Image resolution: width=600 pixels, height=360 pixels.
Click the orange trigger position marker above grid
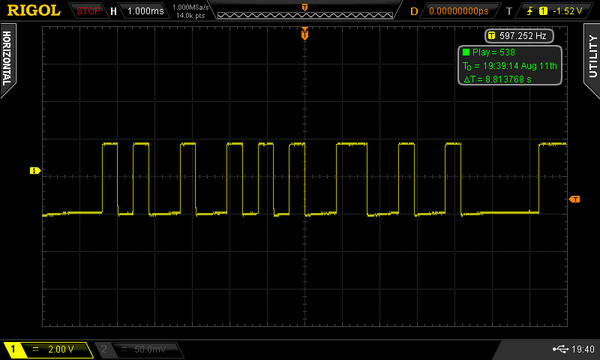(x=305, y=34)
